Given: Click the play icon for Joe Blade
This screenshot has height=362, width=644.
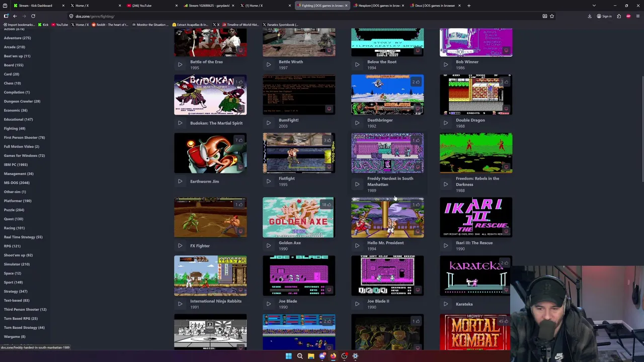Looking at the screenshot, I should (269, 304).
